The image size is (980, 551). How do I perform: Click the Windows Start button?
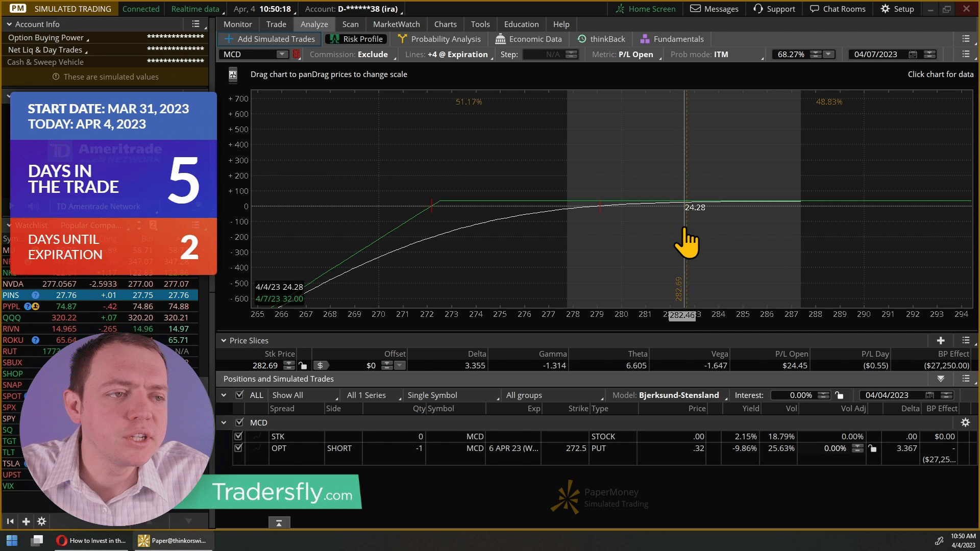pos(12,540)
